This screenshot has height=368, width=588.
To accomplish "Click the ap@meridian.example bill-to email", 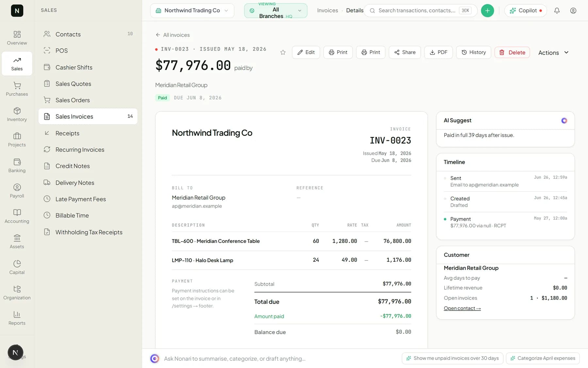I will 197,206.
